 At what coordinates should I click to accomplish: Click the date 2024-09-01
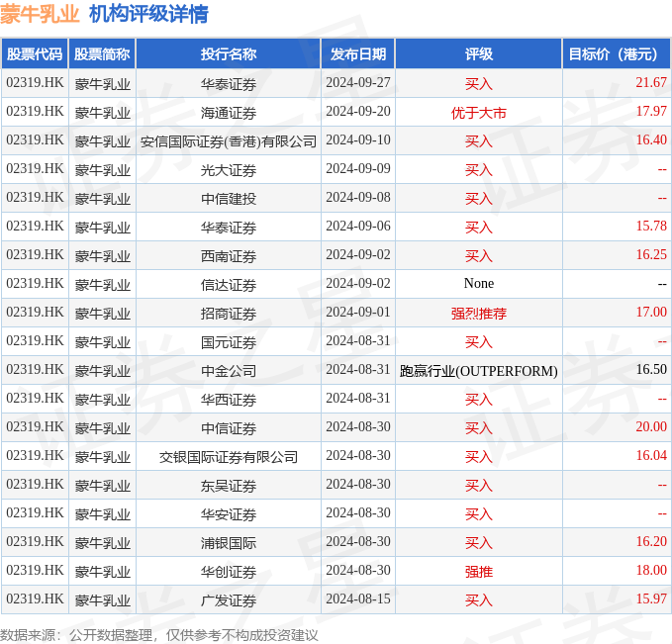point(358,312)
